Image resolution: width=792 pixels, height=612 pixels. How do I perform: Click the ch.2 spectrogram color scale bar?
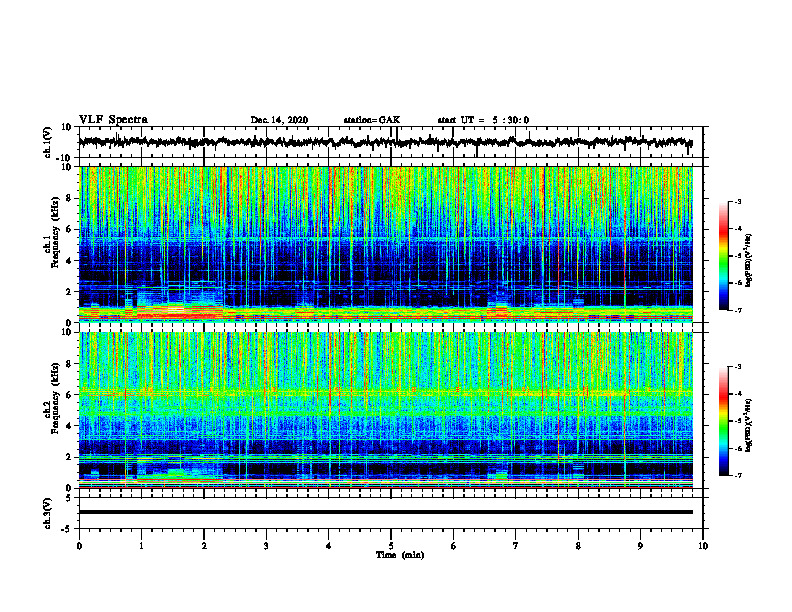coord(723,421)
